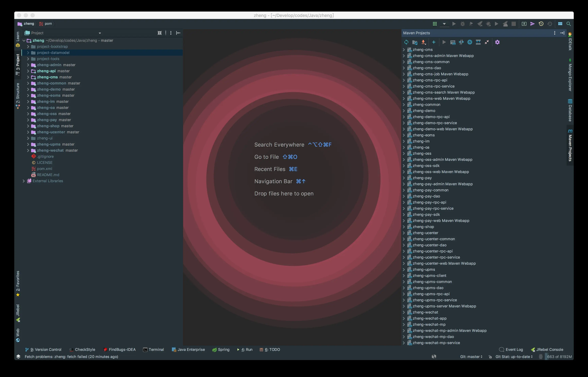Click the Show History clock icon
This screenshot has width=588, height=377.
[x=541, y=24]
